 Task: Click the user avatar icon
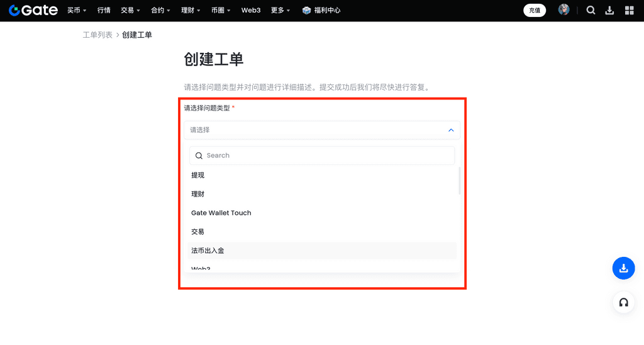point(564,10)
